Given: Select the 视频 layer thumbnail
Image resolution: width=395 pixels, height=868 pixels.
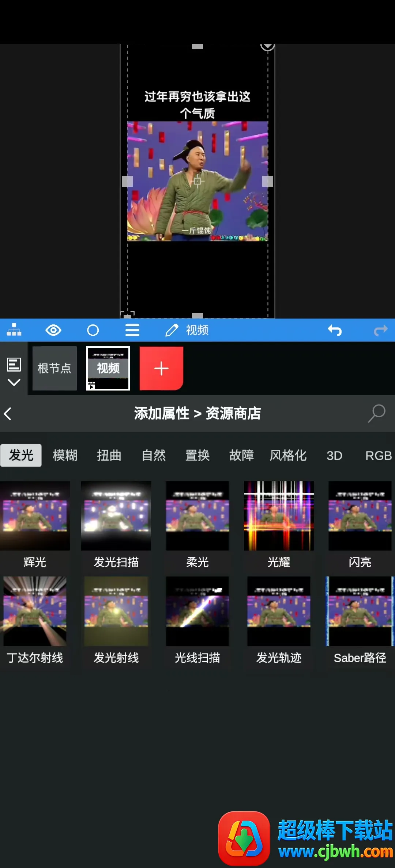Looking at the screenshot, I should (x=108, y=368).
